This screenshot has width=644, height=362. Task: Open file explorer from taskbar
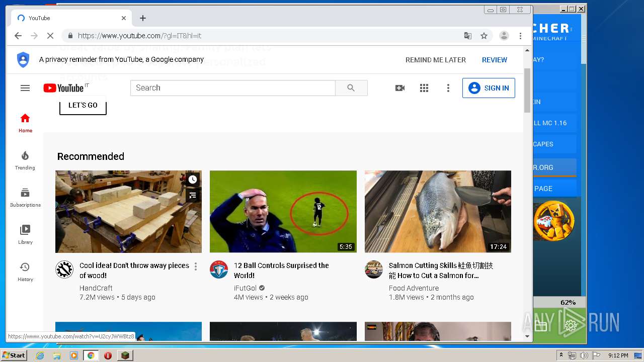(57, 355)
